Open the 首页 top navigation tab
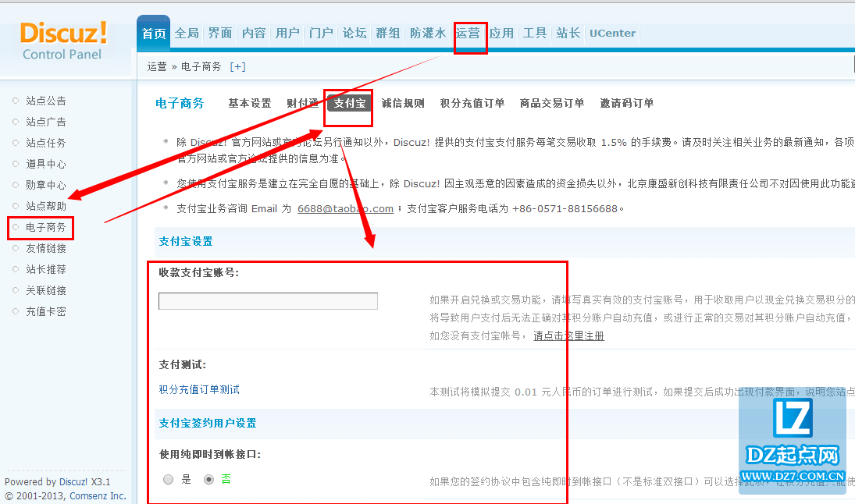This screenshot has height=504, width=855. [154, 34]
